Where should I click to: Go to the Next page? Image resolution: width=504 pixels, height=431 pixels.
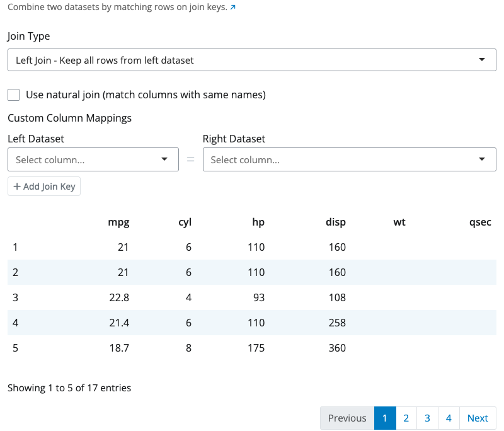[x=478, y=418]
